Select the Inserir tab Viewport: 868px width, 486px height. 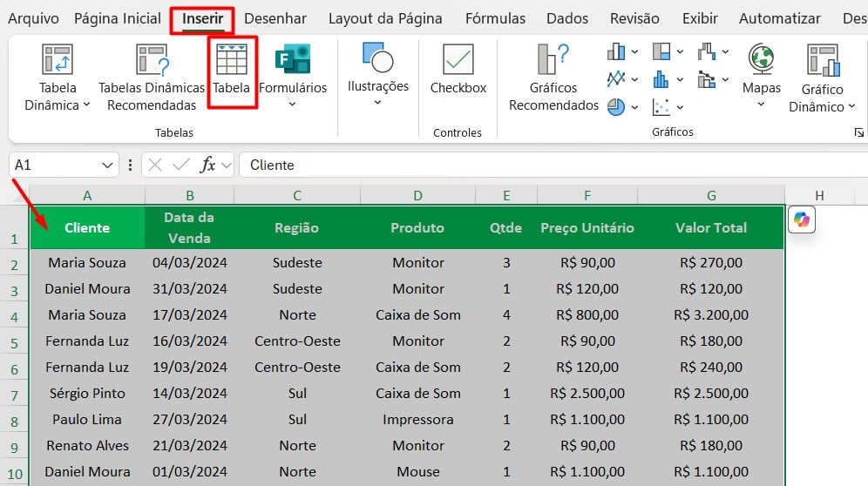[202, 19]
